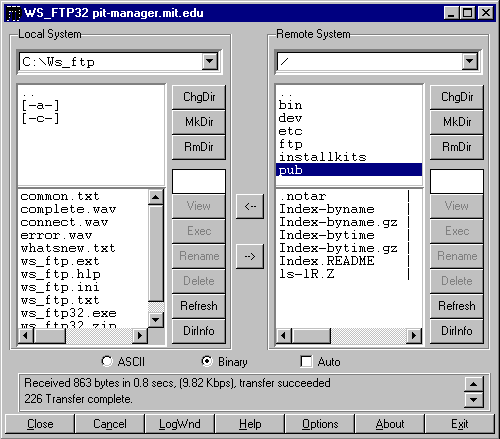The width and height of the screenshot is (500, 439).
Task: Select local drive [-a-]
Action: pos(40,105)
